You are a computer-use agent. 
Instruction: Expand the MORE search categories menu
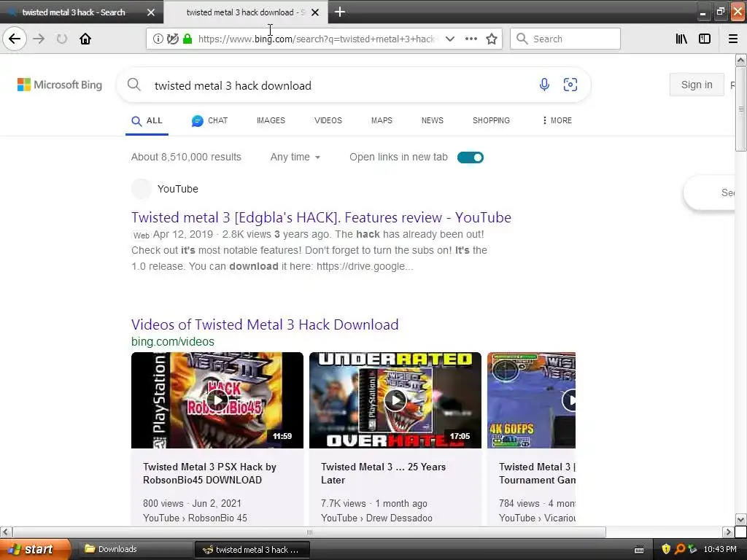557,120
